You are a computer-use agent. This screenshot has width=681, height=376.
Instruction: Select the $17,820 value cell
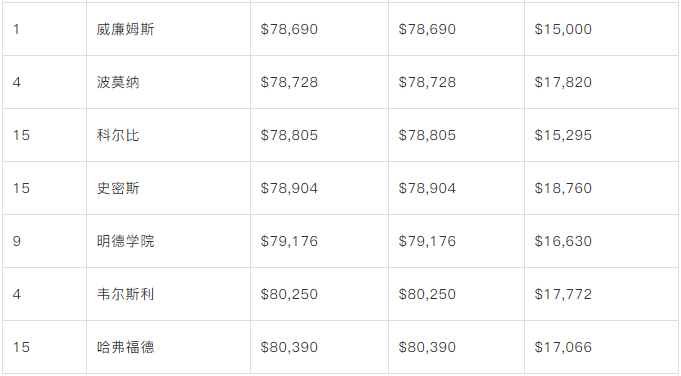601,82
